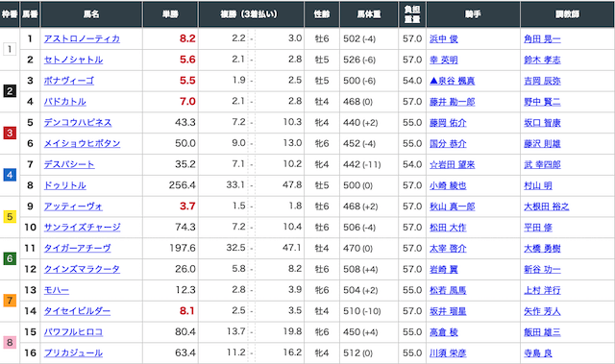Open horse link パワフルヒロコ

(73, 332)
